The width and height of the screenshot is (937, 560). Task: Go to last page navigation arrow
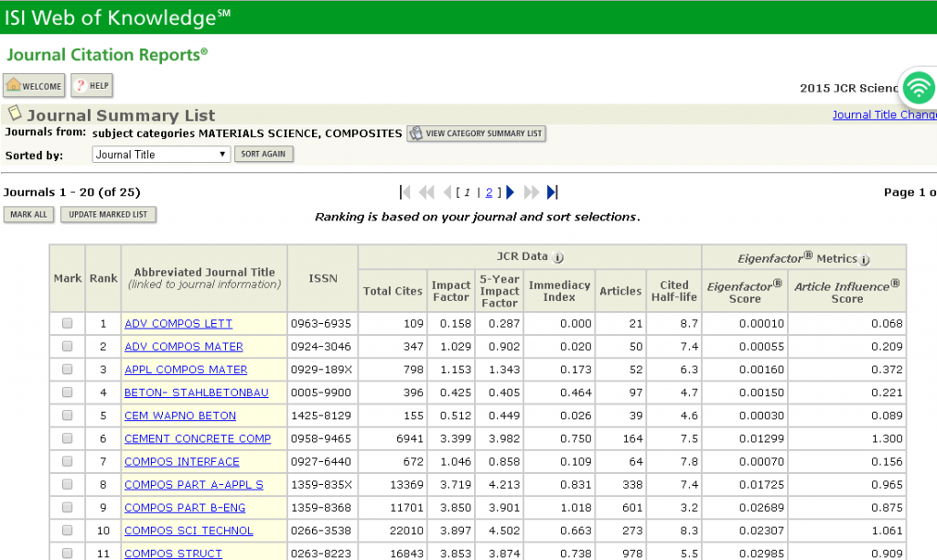[553, 192]
